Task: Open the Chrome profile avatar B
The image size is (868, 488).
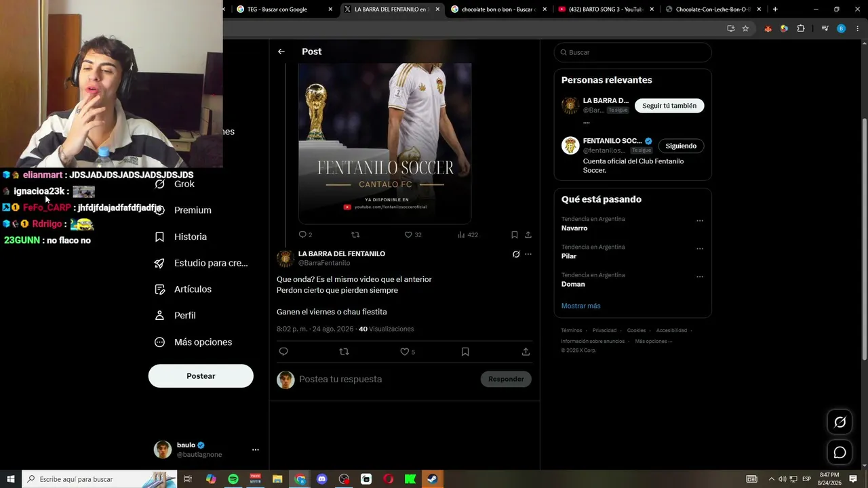Action: [841, 28]
